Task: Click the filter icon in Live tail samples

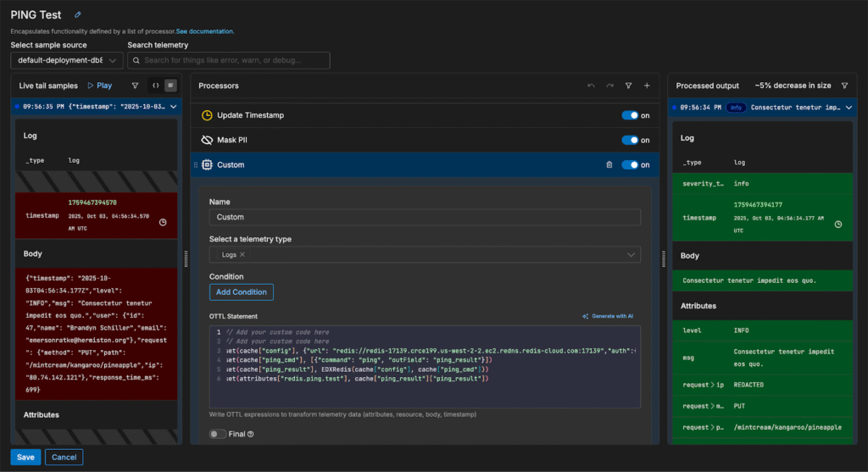Action: click(135, 86)
